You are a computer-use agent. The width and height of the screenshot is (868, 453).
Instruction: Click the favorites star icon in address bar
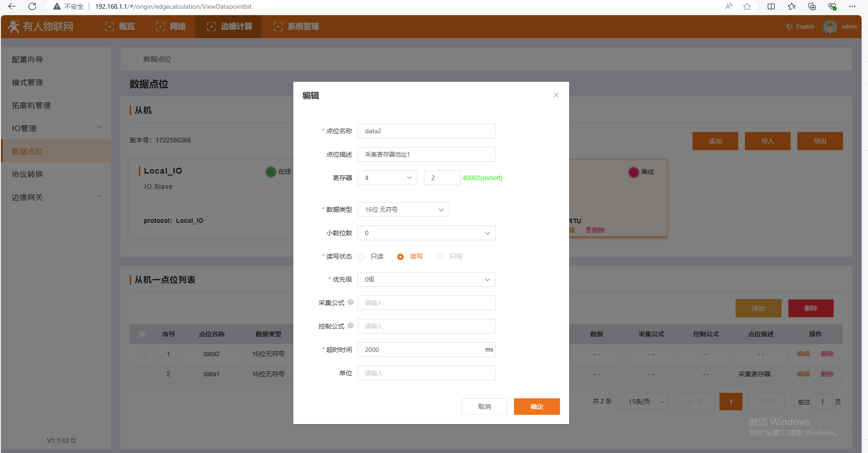[747, 6]
